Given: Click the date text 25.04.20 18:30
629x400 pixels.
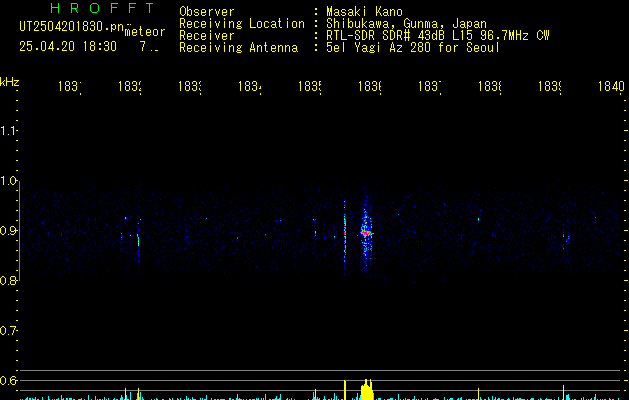Looking at the screenshot, I should coord(68,47).
